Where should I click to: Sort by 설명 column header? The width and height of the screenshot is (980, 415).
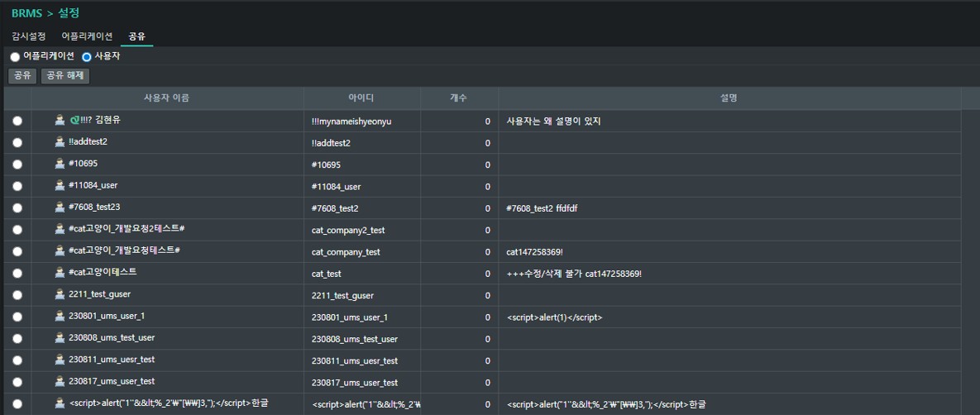pyautogui.click(x=729, y=98)
